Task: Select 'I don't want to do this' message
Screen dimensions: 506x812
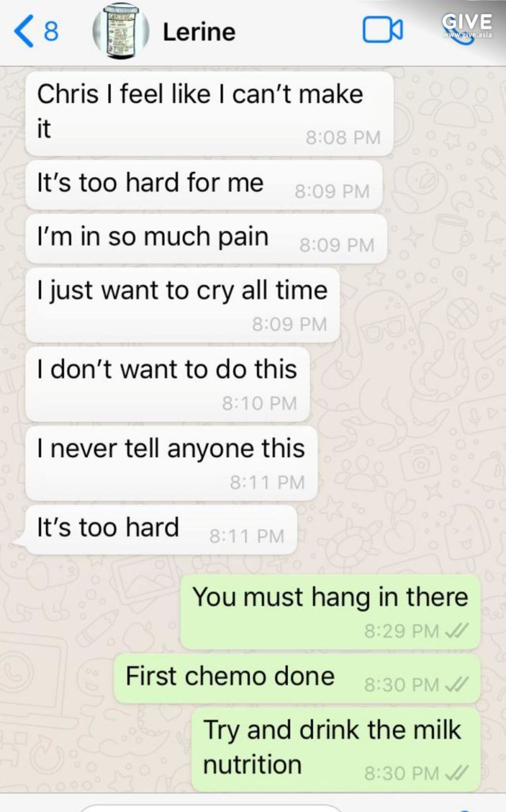Action: click(167, 384)
